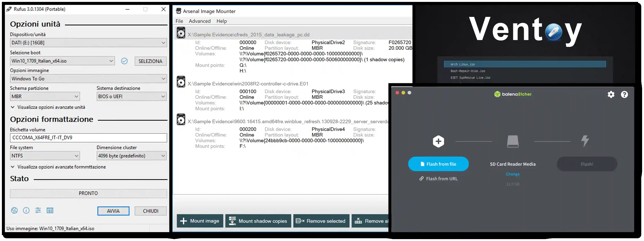Viewport: 644px width, 241px height.
Task: Click the Mount image button
Action: tap(200, 221)
